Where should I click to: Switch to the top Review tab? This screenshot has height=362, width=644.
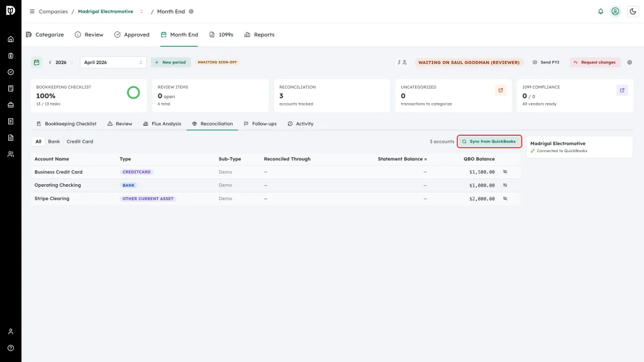pos(89,35)
